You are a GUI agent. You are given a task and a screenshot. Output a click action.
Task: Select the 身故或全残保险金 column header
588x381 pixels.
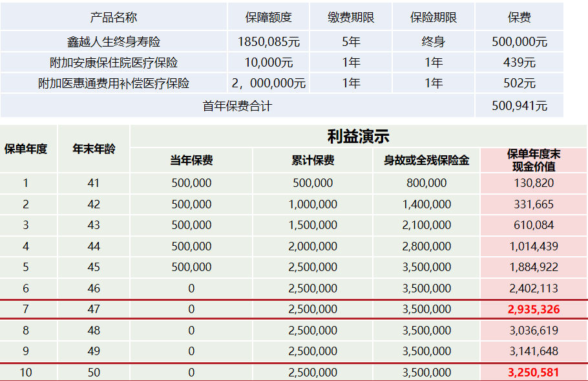[x=426, y=160]
